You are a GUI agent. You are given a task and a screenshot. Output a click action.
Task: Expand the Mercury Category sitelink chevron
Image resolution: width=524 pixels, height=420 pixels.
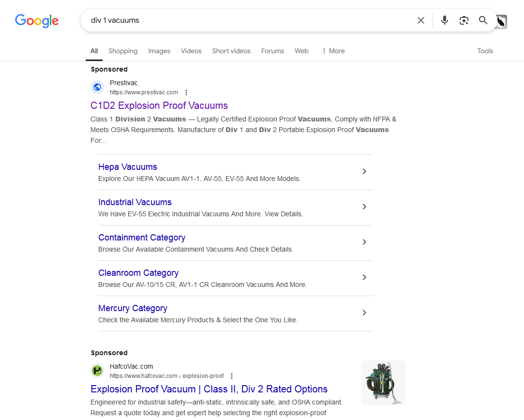364,313
